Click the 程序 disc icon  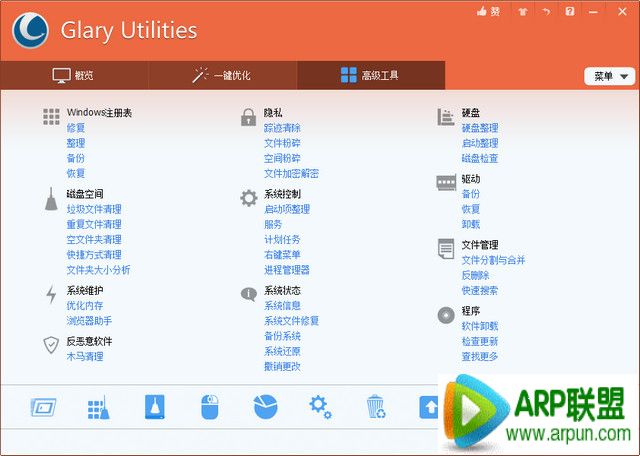coord(446,315)
